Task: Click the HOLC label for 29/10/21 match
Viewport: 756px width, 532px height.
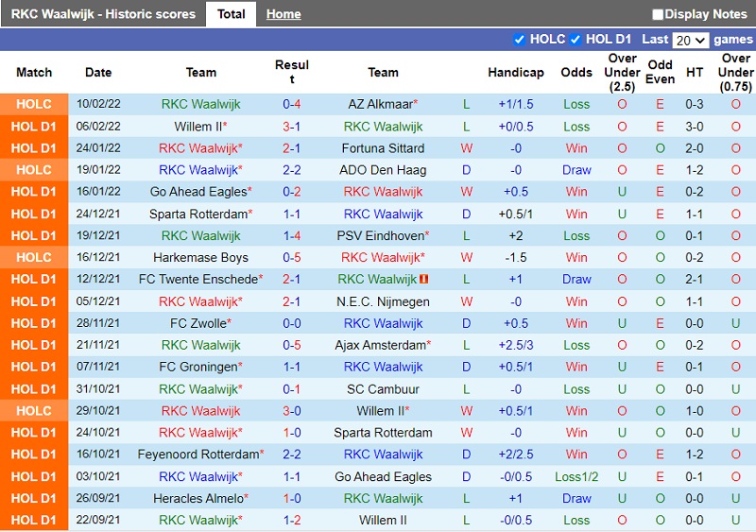Action: pos(34,410)
